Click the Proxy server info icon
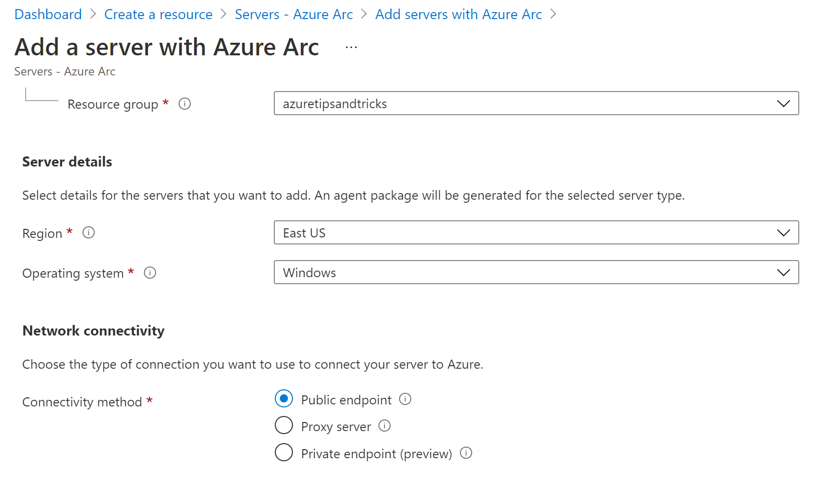 [x=385, y=426]
